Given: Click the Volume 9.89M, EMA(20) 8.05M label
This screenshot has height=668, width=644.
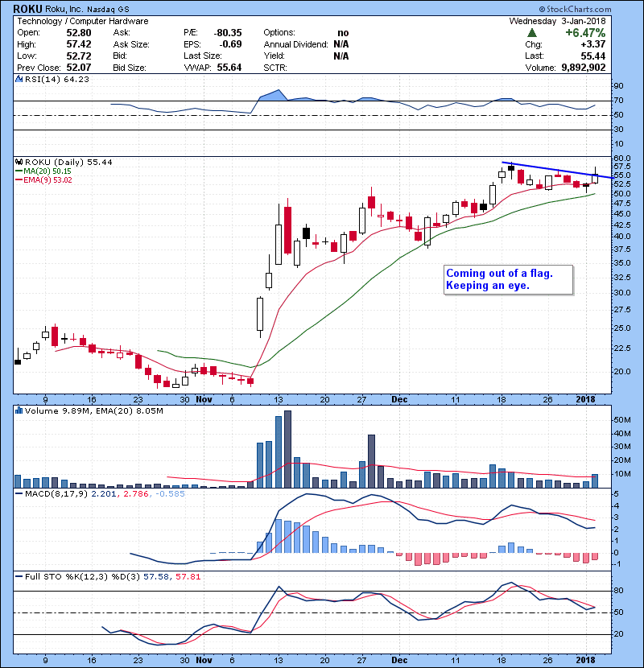Looking at the screenshot, I should (x=93, y=411).
